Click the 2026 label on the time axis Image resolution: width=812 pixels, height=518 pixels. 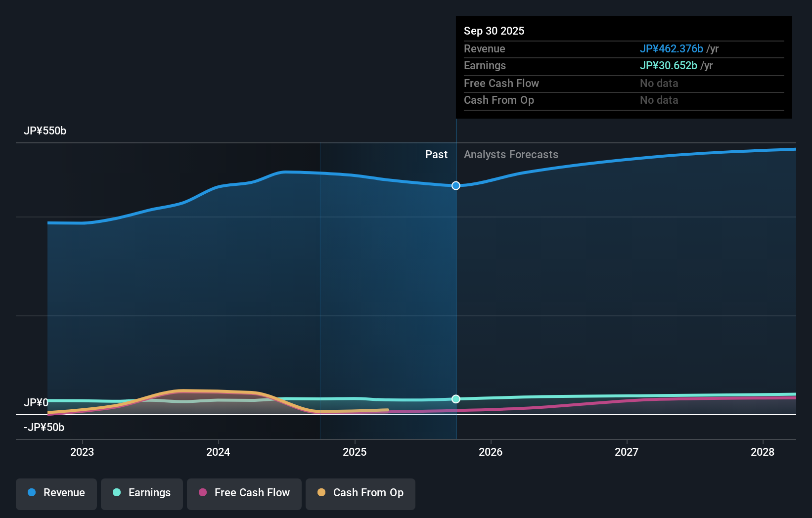pyautogui.click(x=491, y=452)
